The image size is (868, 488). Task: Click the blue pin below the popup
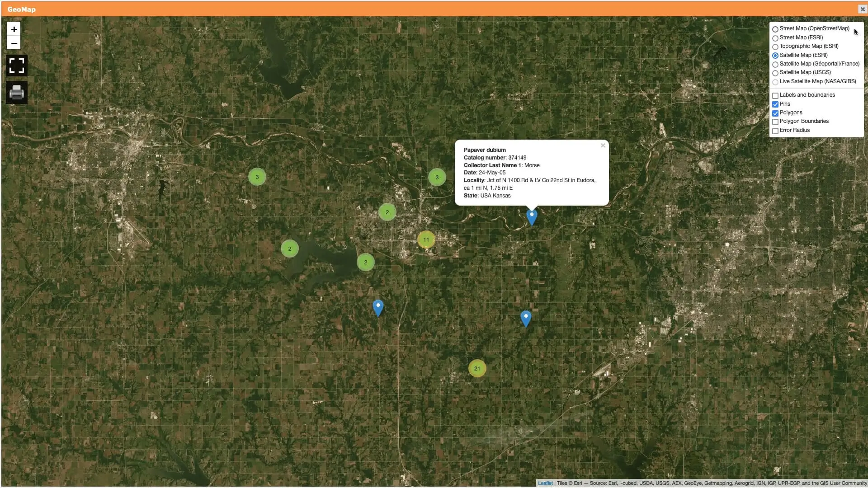coord(532,216)
